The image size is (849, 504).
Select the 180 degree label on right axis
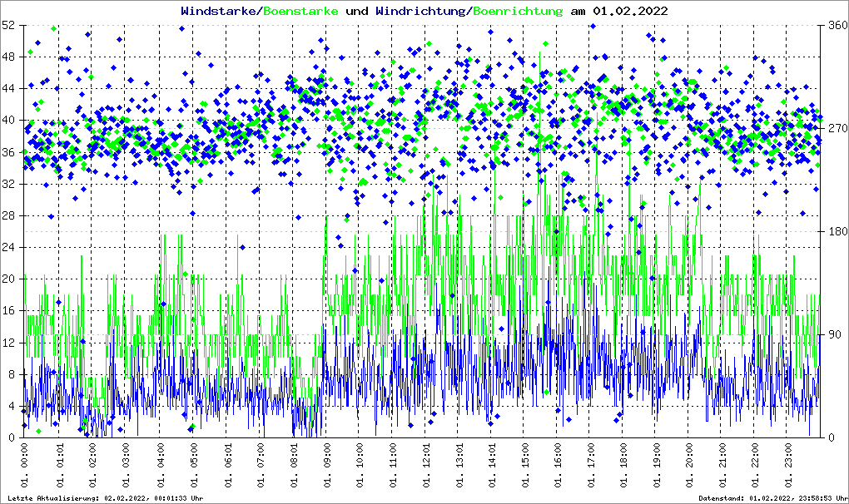point(835,232)
